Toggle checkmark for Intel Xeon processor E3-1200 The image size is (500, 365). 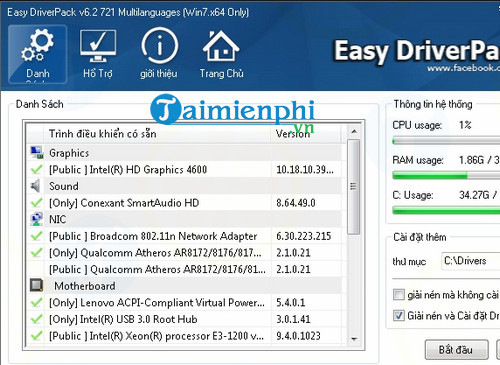(x=36, y=336)
